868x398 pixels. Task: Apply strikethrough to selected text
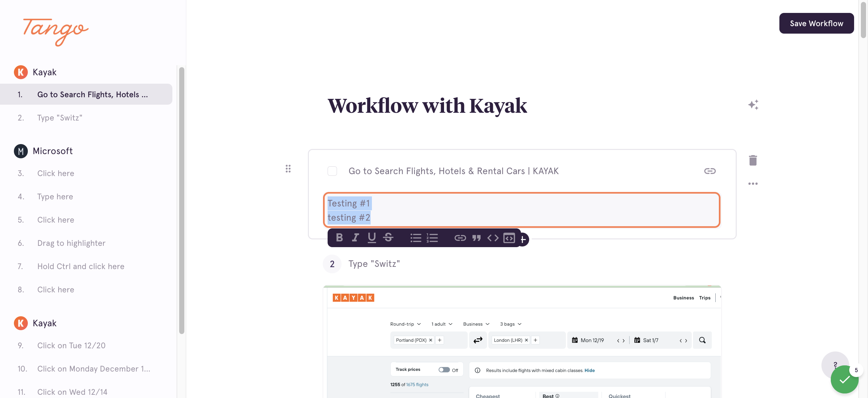tap(388, 238)
